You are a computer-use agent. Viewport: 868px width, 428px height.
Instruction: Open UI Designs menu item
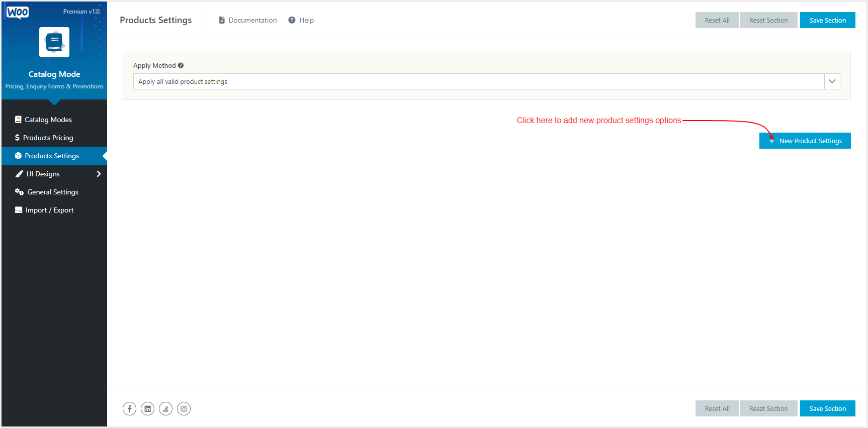pos(54,174)
